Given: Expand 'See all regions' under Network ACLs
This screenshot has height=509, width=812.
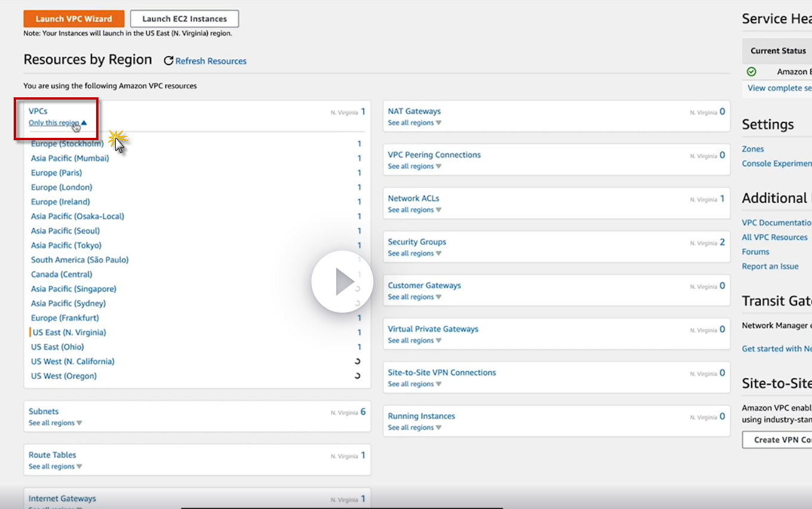Looking at the screenshot, I should coord(414,210).
